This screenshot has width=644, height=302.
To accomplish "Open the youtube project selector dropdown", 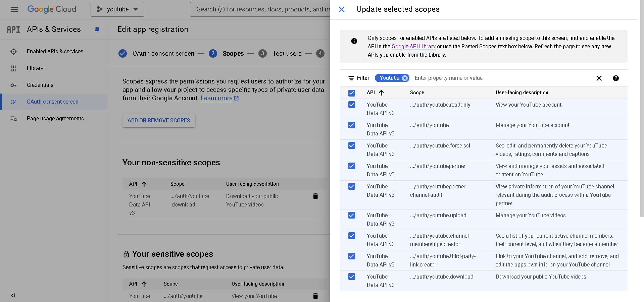I will coord(117,9).
